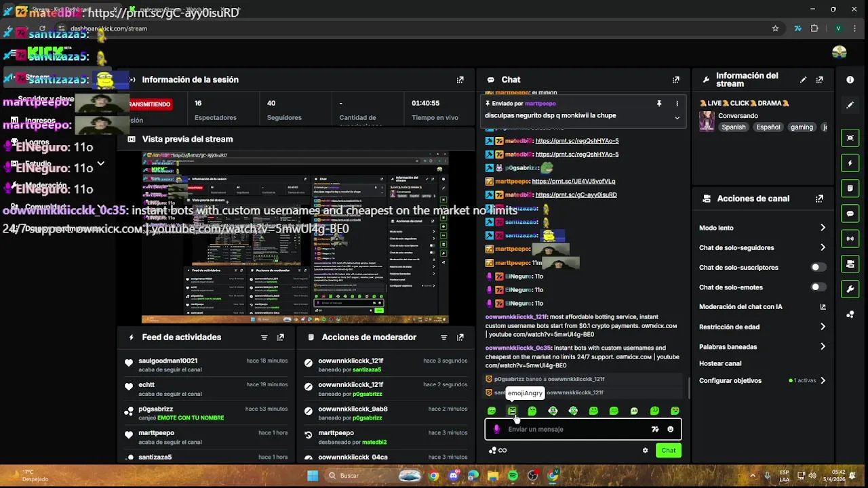Toggle Chat de solo-suscriptores switch
868x488 pixels.
tap(819, 267)
